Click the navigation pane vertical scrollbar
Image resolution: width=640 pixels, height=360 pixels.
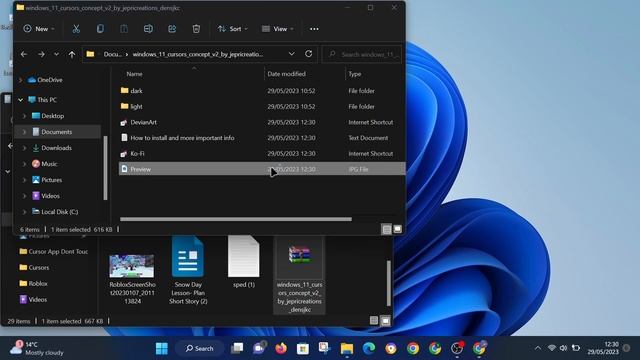tap(106, 167)
